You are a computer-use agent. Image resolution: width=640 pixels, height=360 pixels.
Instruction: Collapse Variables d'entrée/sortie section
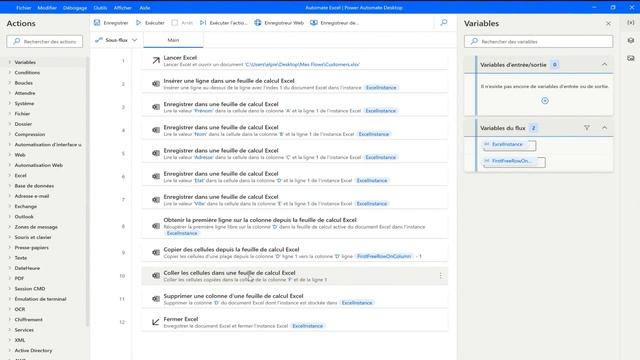(x=604, y=64)
